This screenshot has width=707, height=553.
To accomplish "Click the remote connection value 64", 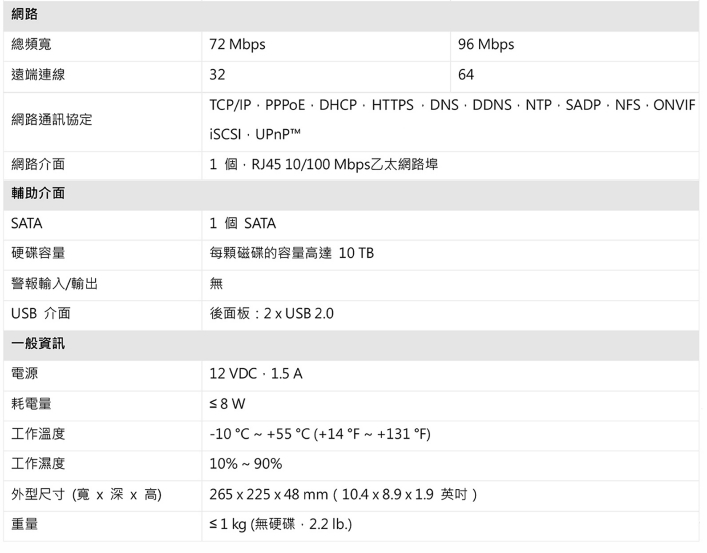I will pyautogui.click(x=466, y=75).
